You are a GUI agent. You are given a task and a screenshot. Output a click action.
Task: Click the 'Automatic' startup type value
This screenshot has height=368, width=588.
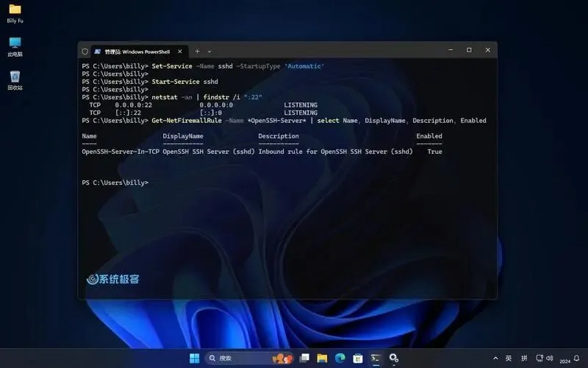[304, 66]
